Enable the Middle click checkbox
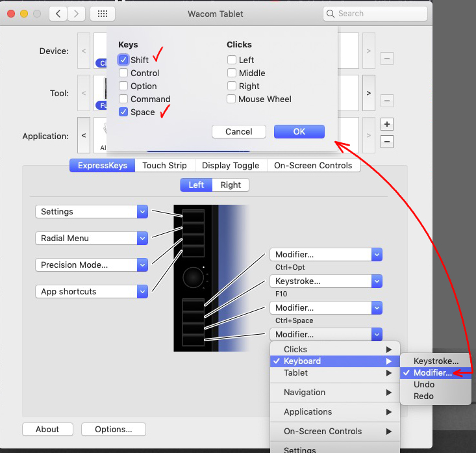 [x=232, y=73]
